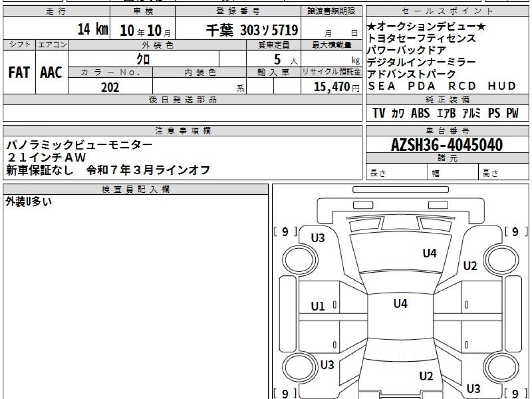Click the 登録番号 header

pyautogui.click(x=239, y=12)
